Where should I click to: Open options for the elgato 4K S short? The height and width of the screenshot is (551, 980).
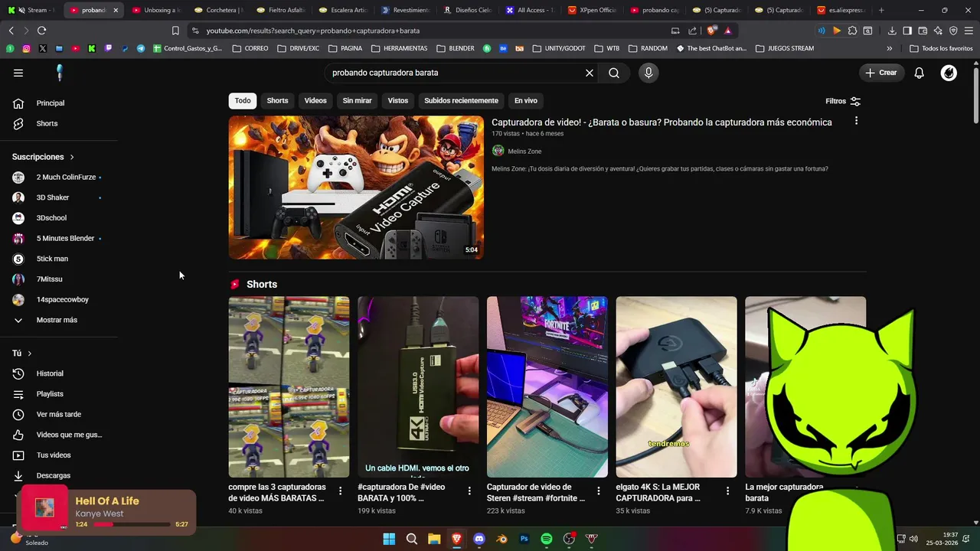[727, 491]
